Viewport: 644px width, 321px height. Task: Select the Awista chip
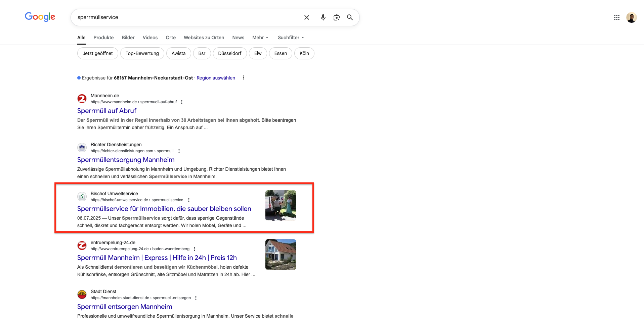pos(178,53)
